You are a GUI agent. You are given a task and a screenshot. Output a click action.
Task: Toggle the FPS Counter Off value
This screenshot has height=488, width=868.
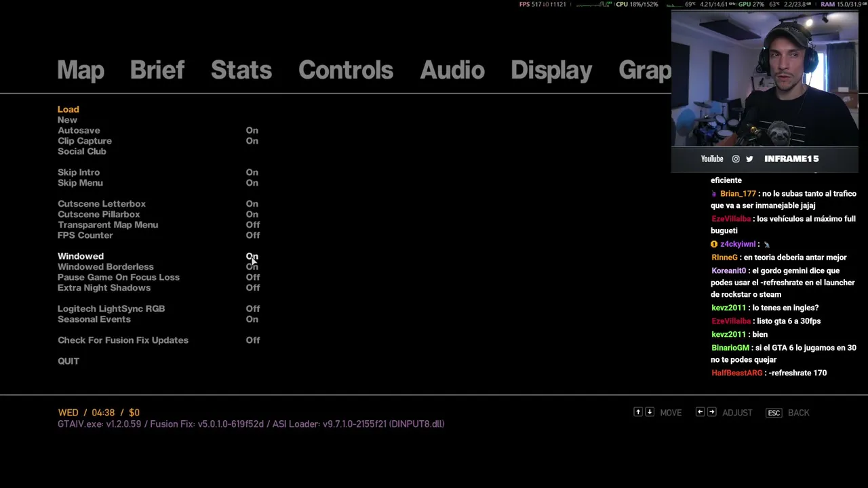point(253,235)
